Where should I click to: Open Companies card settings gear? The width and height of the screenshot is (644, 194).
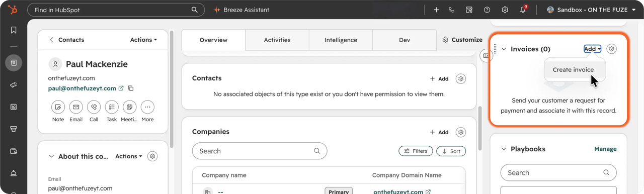460,132
